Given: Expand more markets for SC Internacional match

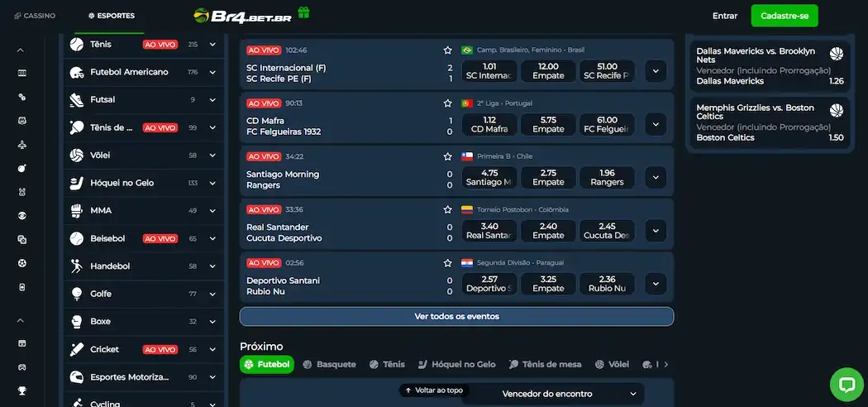Looking at the screenshot, I should pos(656,71).
